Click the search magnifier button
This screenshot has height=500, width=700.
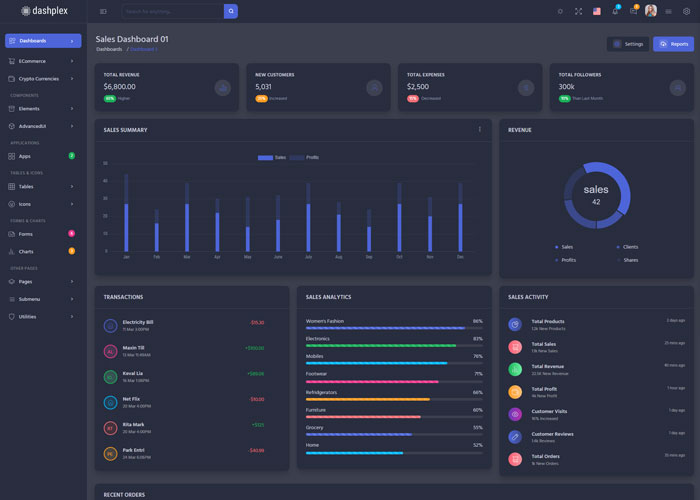pyautogui.click(x=231, y=11)
